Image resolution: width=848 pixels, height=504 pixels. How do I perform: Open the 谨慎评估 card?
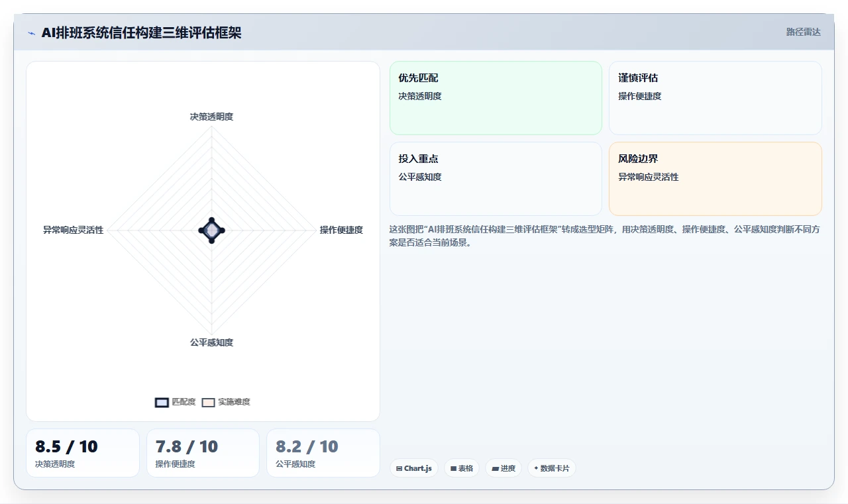tap(715, 98)
